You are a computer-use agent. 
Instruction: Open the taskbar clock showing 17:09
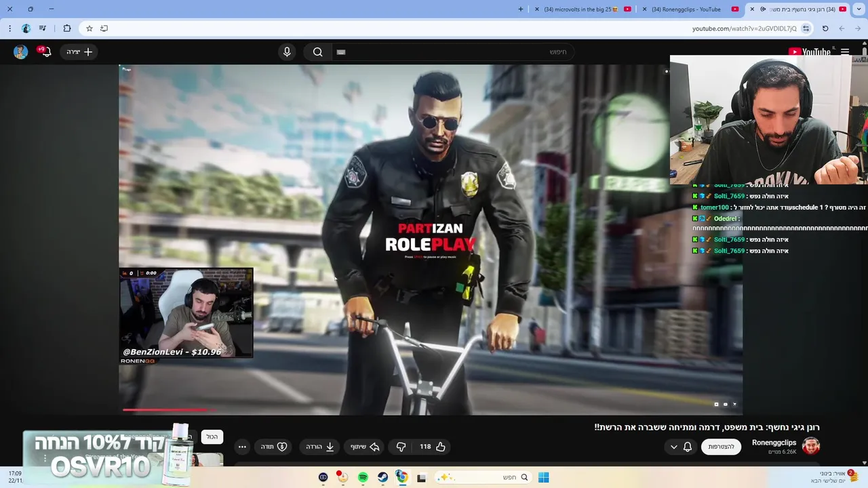point(15,477)
